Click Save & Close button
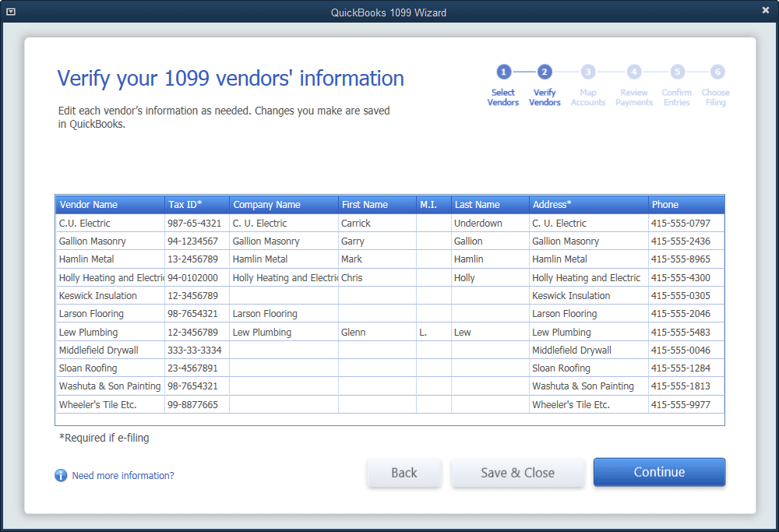This screenshot has height=532, width=779. click(x=517, y=472)
